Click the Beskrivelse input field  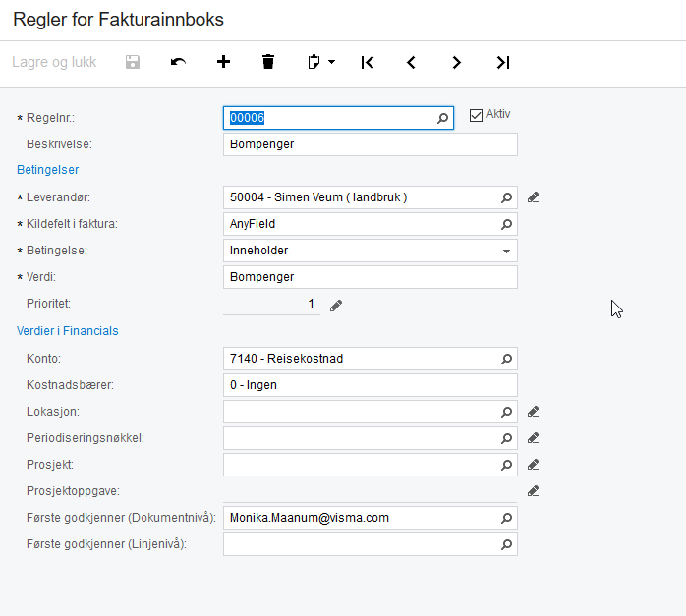coord(371,144)
